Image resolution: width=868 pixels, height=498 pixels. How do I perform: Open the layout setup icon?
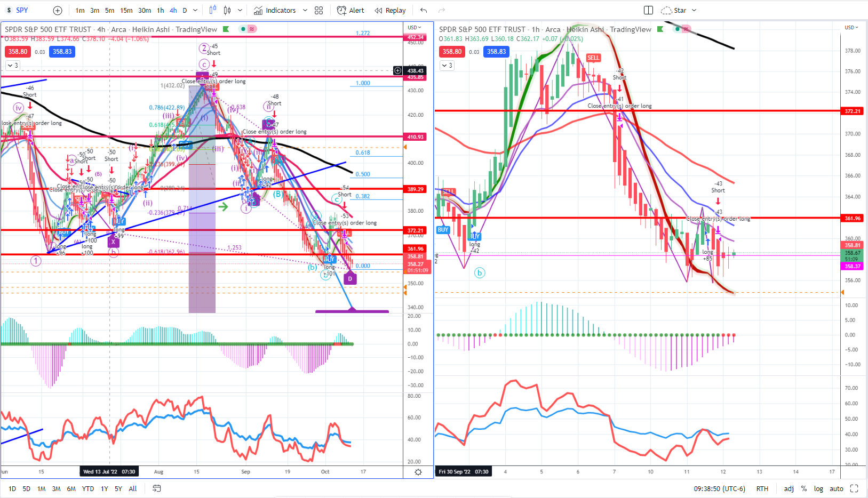coord(648,10)
